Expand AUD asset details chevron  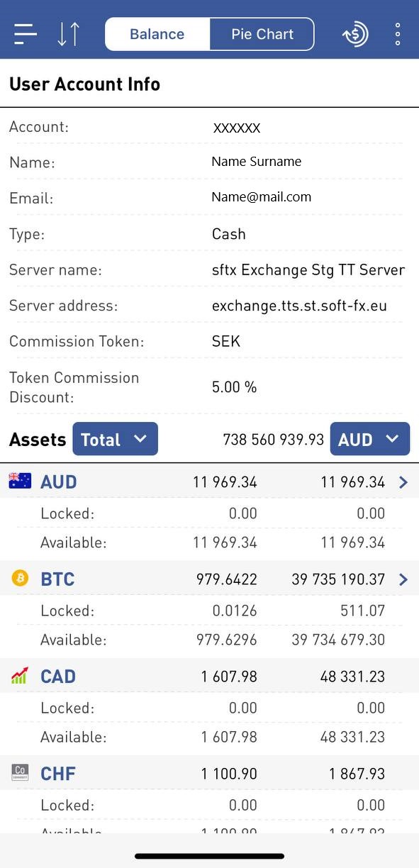(403, 482)
